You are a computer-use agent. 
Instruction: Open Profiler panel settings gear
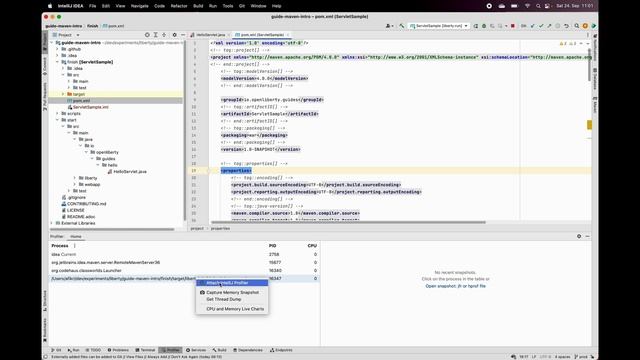[579, 236]
